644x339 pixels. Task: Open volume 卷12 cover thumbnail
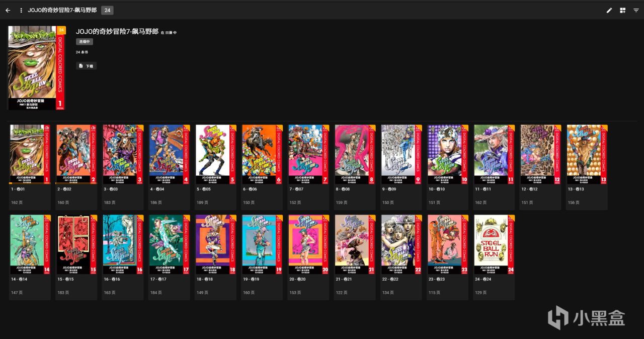540,154
